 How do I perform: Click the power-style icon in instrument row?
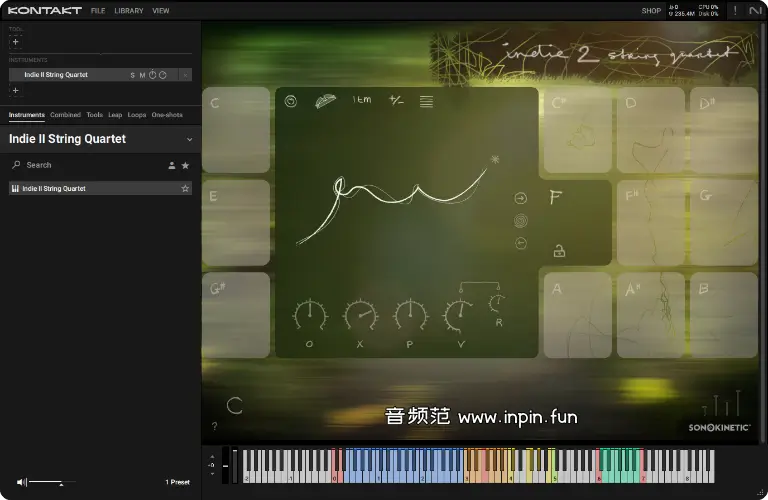coord(153,74)
